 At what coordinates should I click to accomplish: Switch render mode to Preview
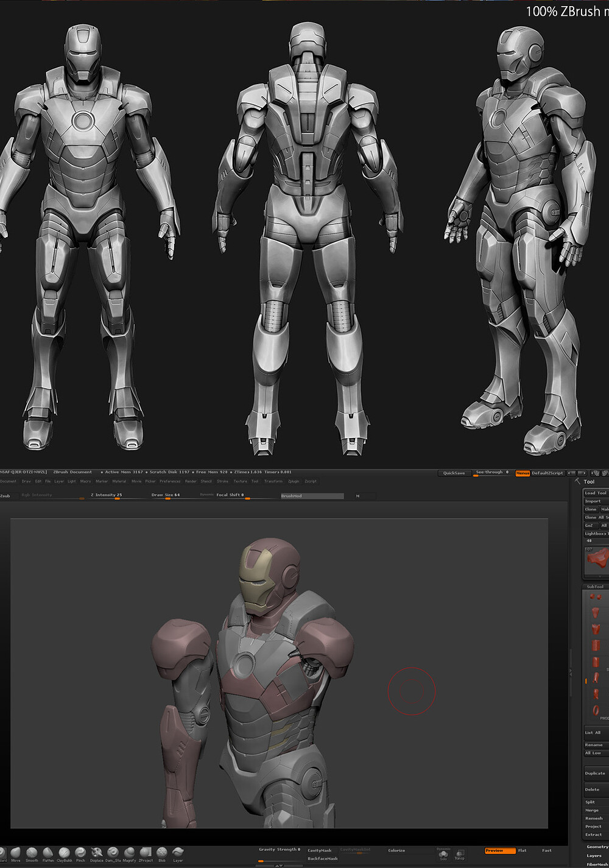[500, 850]
